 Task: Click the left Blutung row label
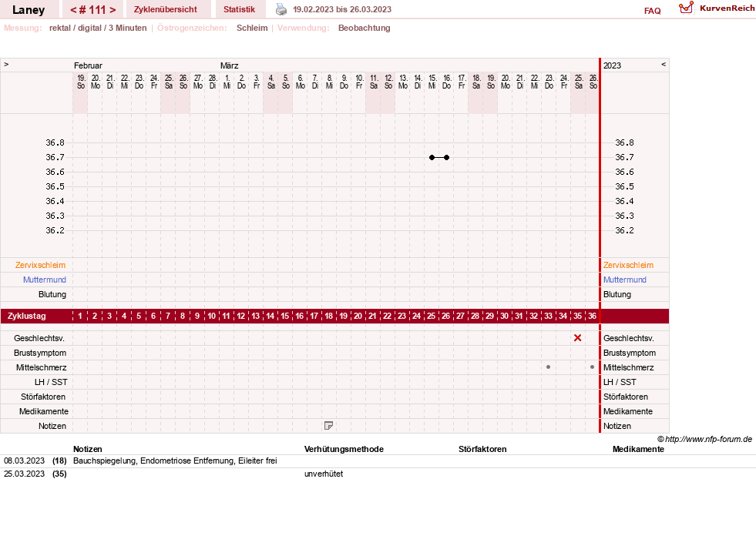click(x=52, y=294)
